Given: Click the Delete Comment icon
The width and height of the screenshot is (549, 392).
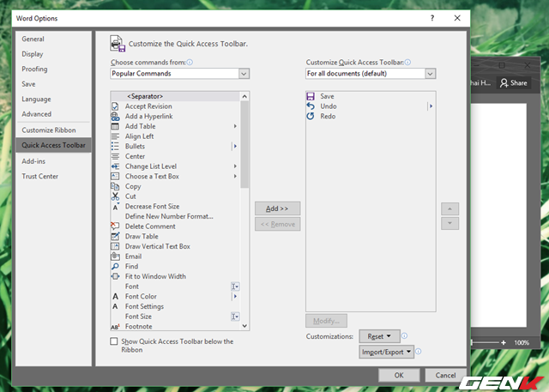Looking at the screenshot, I should click(x=115, y=226).
